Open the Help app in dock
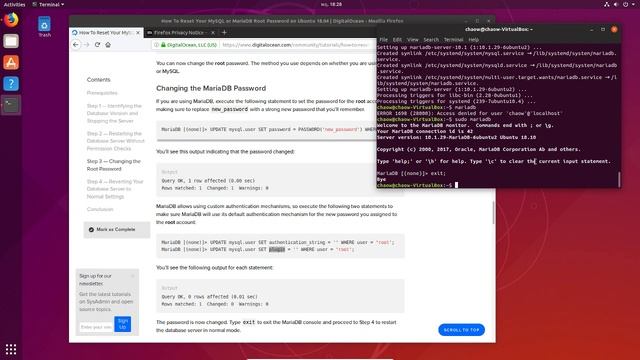 click(11, 84)
